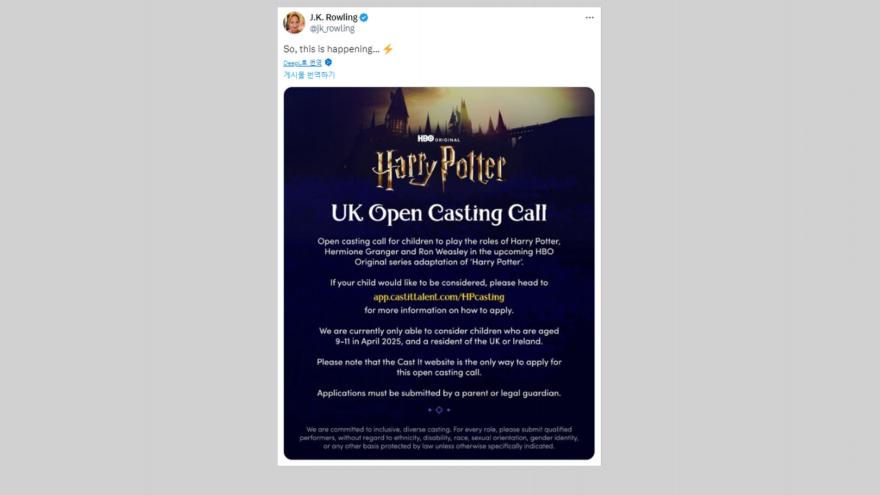Click the 게시물 번역하기 translate post link
The height and width of the screenshot is (495, 880).
[309, 75]
